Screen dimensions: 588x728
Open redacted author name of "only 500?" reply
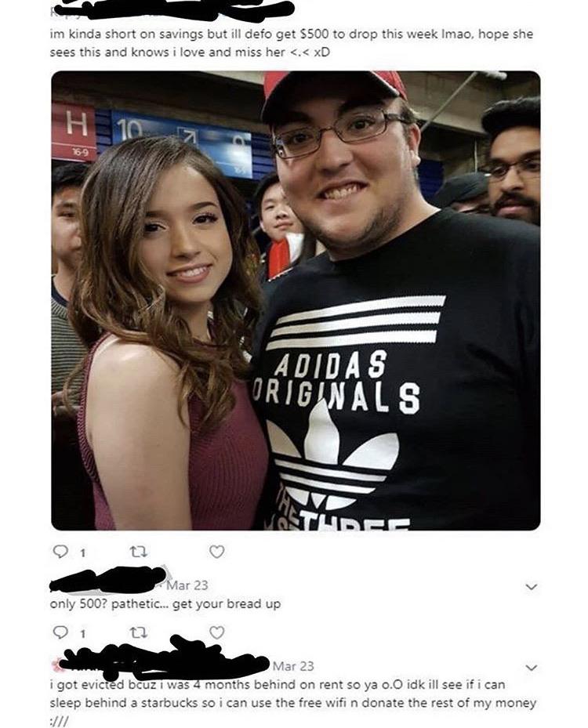[x=110, y=581]
